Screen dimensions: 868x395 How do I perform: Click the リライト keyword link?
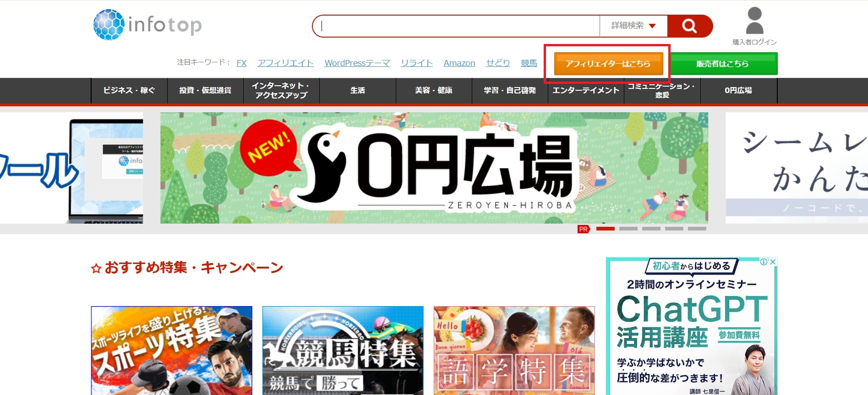(417, 63)
